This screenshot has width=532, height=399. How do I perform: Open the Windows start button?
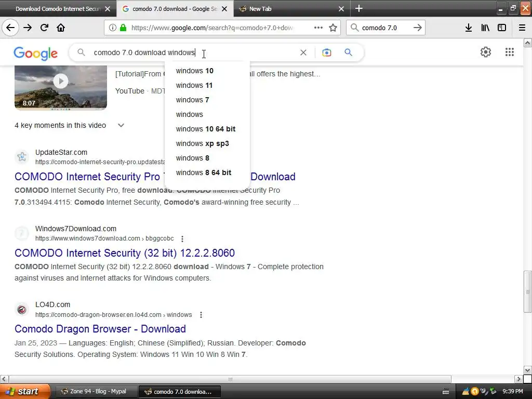tap(25, 392)
